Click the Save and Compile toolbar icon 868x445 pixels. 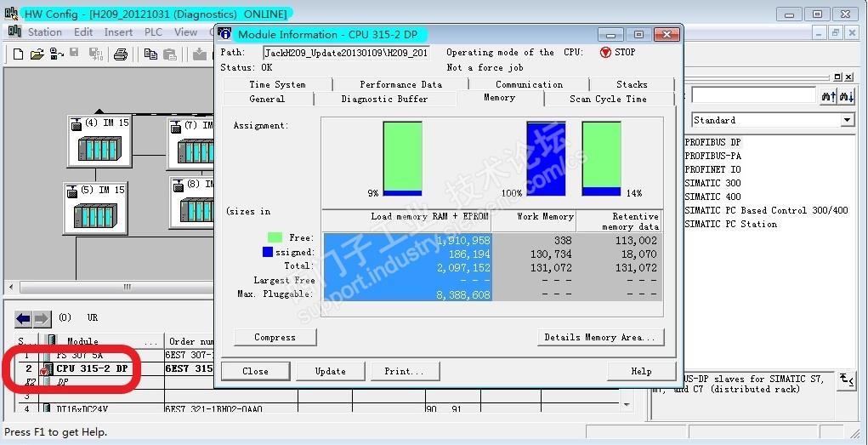96,54
